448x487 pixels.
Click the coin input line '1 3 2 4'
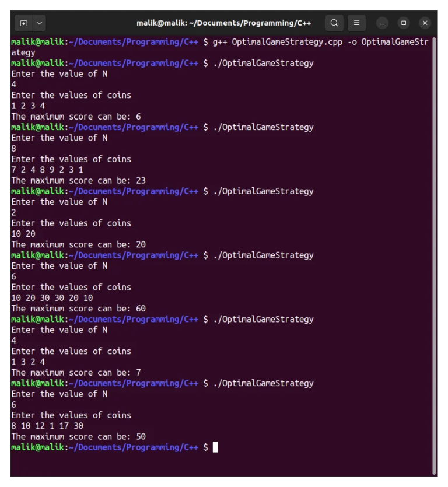coord(28,362)
